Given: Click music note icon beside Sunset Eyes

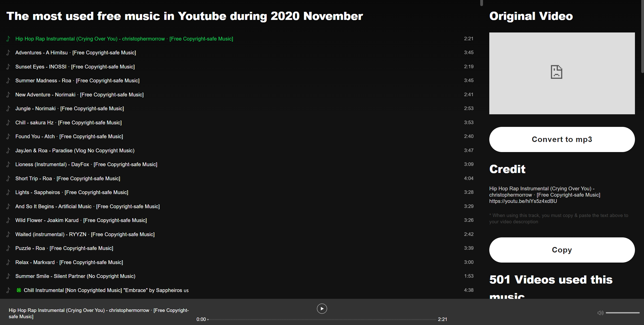Looking at the screenshot, I should click(x=8, y=67).
